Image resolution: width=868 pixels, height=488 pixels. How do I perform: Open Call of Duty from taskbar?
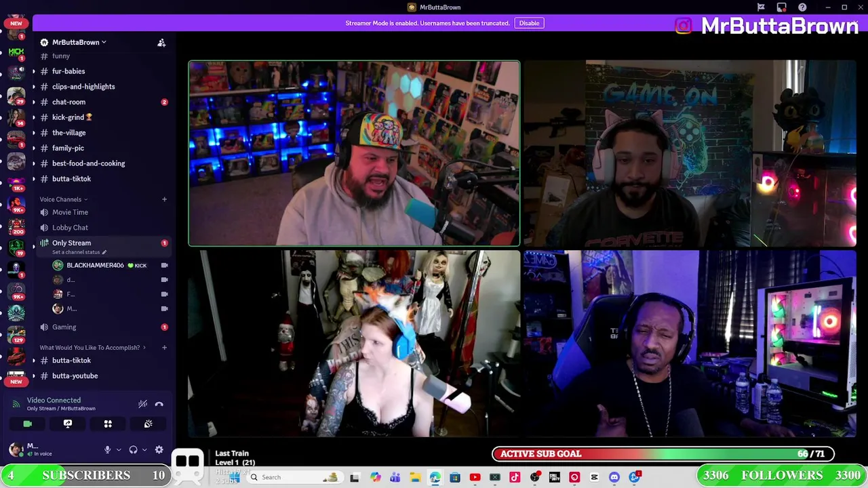(555, 477)
